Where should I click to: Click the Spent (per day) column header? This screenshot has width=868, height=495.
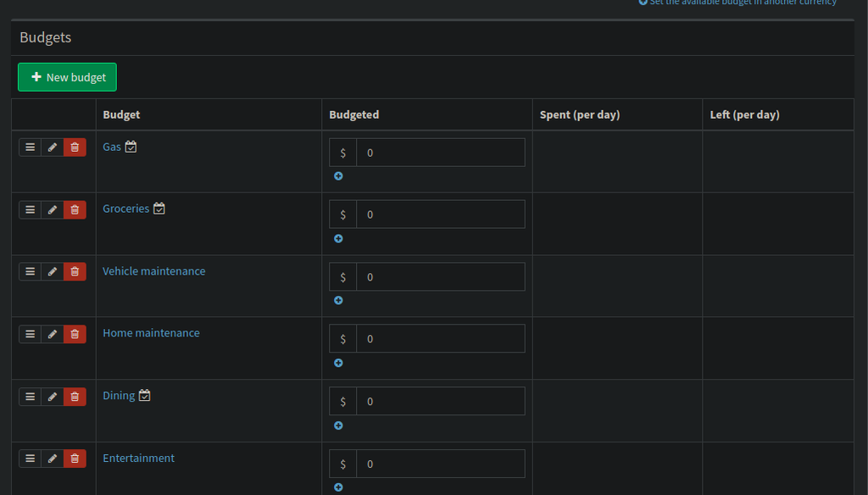point(580,114)
